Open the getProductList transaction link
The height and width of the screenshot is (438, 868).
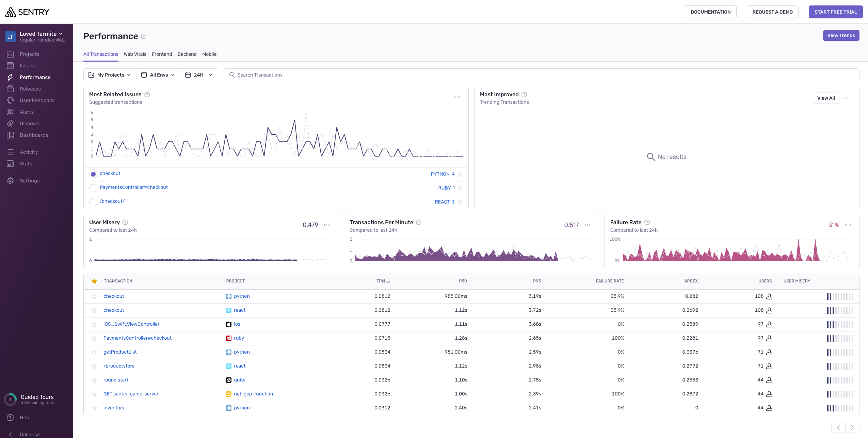coord(120,352)
